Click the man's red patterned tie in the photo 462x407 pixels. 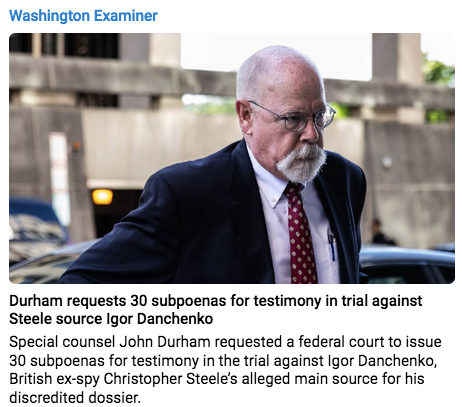point(301,235)
